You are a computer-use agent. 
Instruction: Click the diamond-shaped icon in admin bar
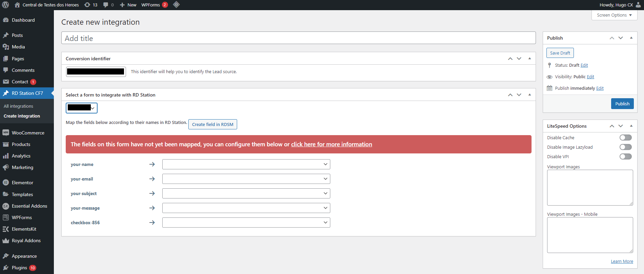point(176,5)
